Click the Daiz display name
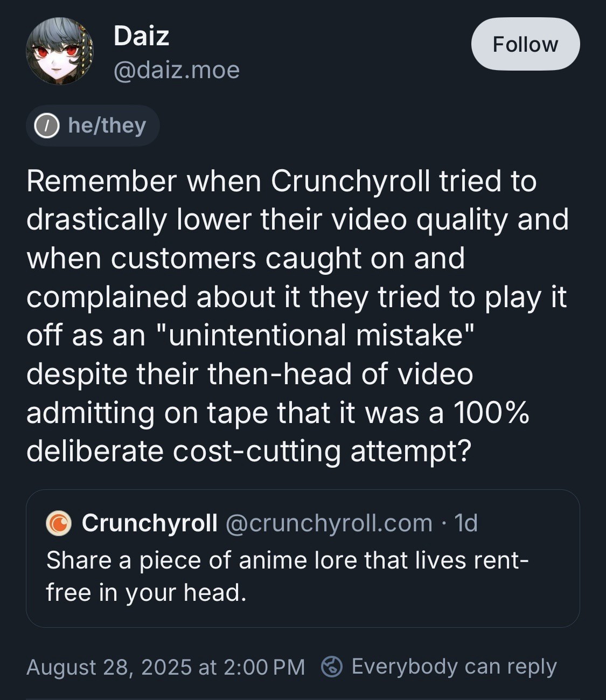Image resolution: width=606 pixels, height=700 pixels. tap(141, 36)
